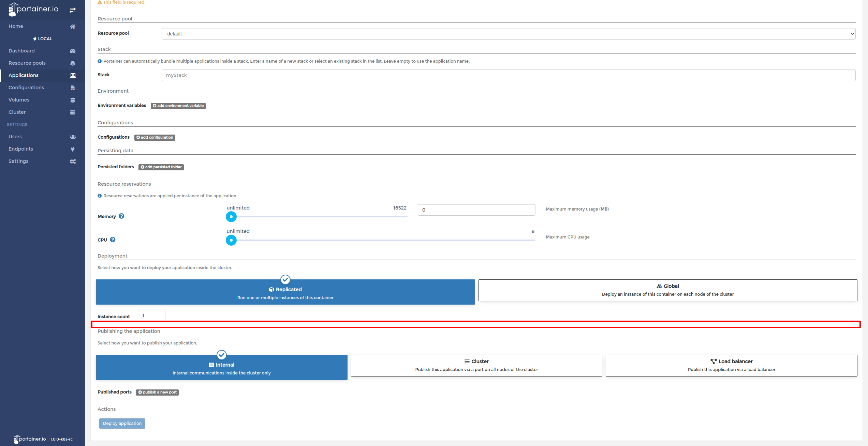Screen dimensions: 868x446
Task: Click the sidebar collapse arrows icon
Action: (73, 10)
